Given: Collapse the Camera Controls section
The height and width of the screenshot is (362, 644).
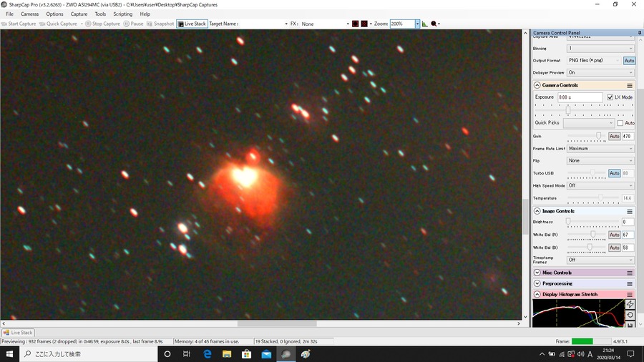Looking at the screenshot, I should (537, 85).
